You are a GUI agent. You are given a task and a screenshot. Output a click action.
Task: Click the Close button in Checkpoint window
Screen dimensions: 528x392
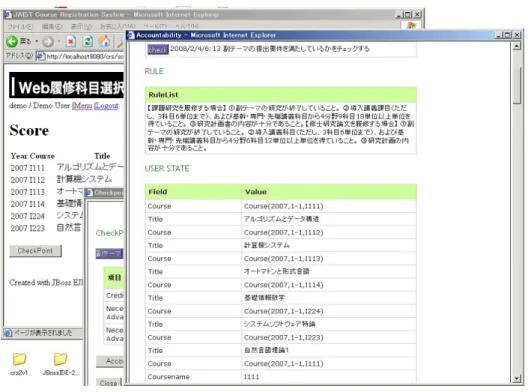point(108,383)
